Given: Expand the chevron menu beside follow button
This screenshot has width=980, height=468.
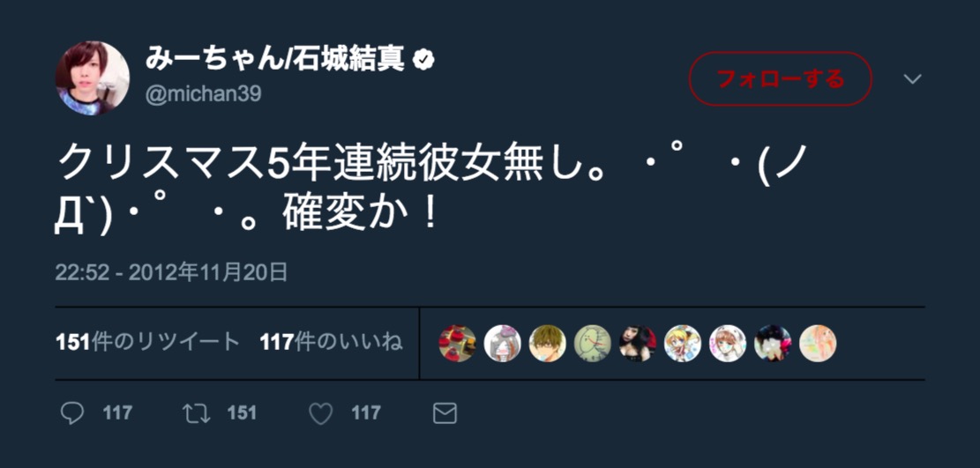Looking at the screenshot, I should (x=912, y=78).
